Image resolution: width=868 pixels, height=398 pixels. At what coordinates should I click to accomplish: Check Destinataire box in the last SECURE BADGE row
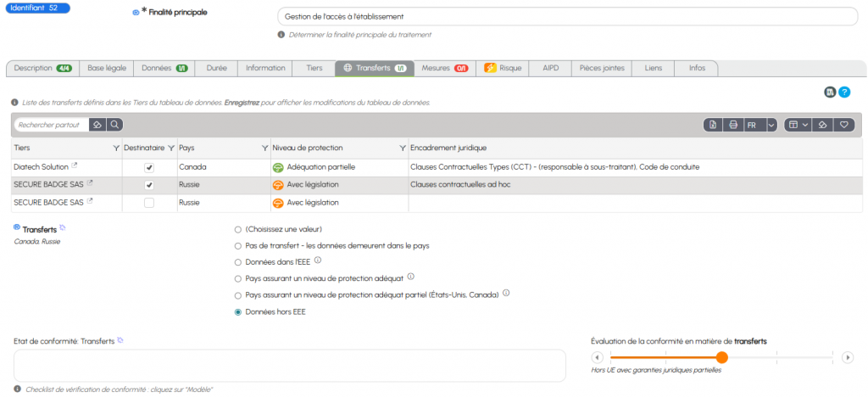[149, 203]
